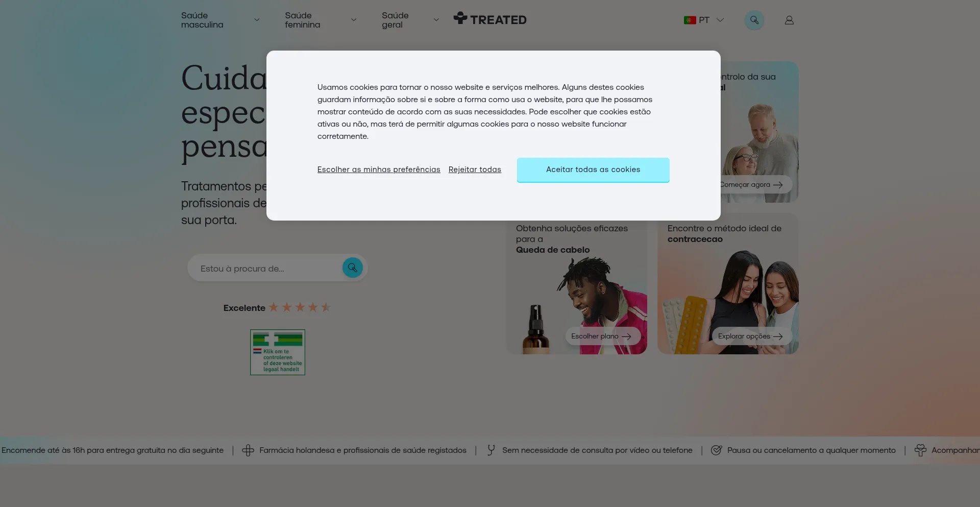Click the pharmacy cross icon in info bar

pyautogui.click(x=248, y=450)
